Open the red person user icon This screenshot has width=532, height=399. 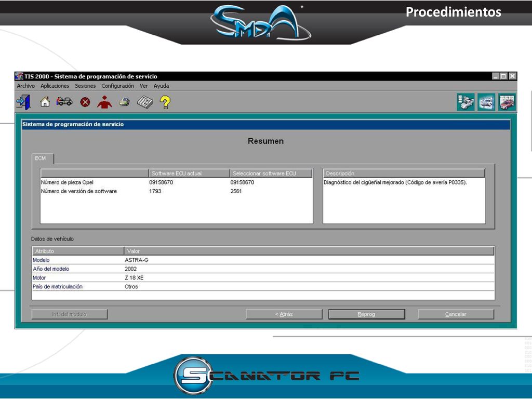(104, 102)
